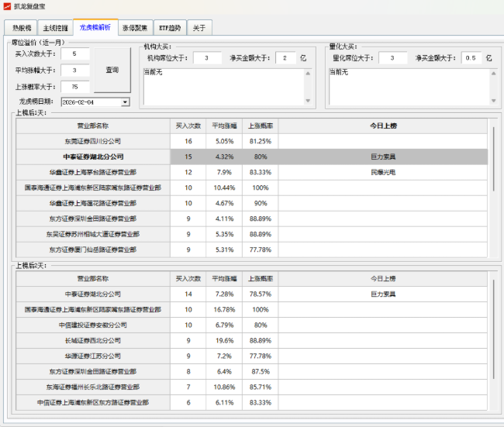This screenshot has width=504, height=427.
Task: Focus 净买金额大于 field under 量化大买
Action: click(471, 58)
